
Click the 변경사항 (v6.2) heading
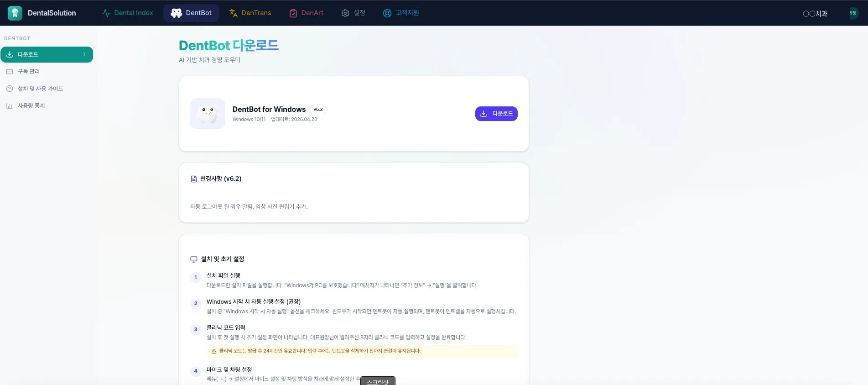coord(221,179)
